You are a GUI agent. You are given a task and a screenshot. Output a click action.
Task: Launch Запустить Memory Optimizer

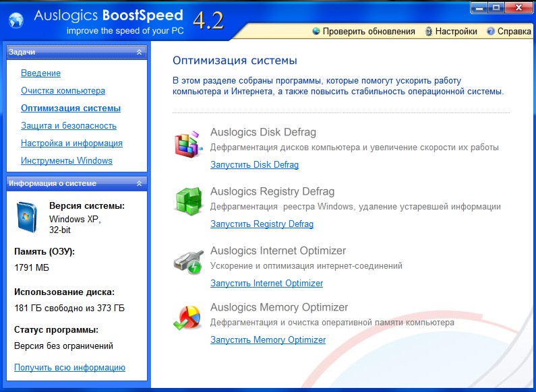pos(268,339)
